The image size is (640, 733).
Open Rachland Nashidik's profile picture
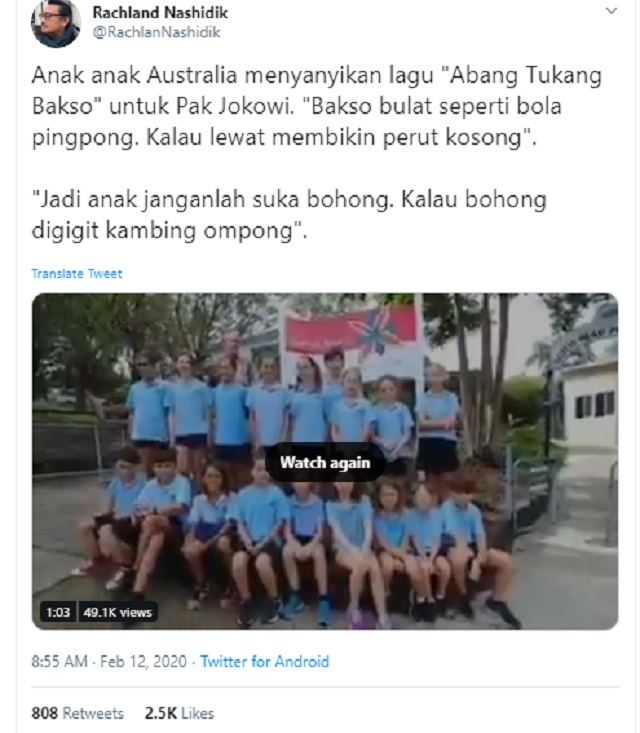pyautogui.click(x=56, y=23)
